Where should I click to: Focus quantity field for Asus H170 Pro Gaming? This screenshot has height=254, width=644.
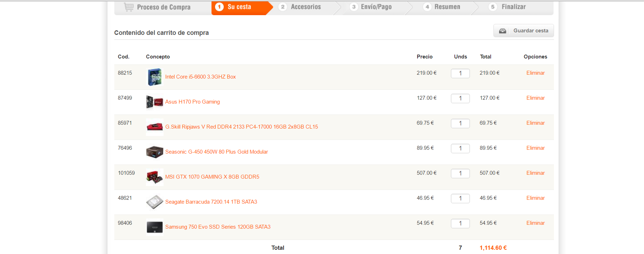pyautogui.click(x=460, y=98)
